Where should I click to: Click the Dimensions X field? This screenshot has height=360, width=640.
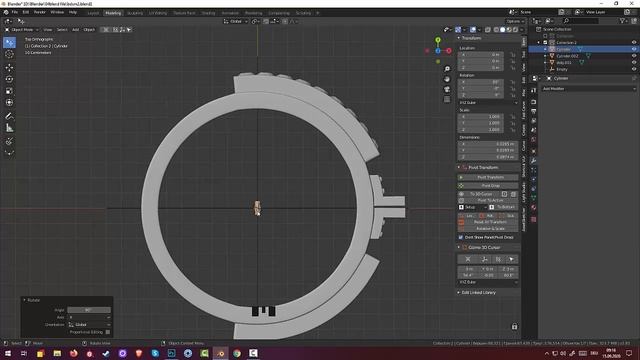488,144
